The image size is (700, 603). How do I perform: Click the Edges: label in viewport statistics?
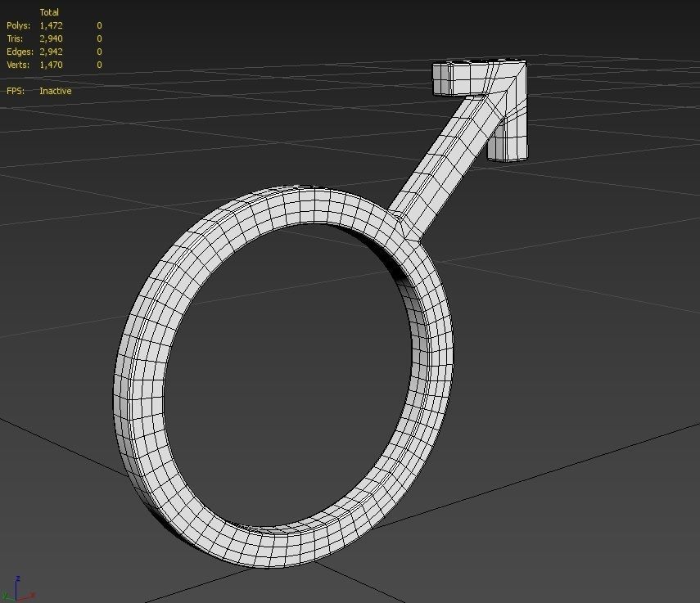pyautogui.click(x=20, y=52)
